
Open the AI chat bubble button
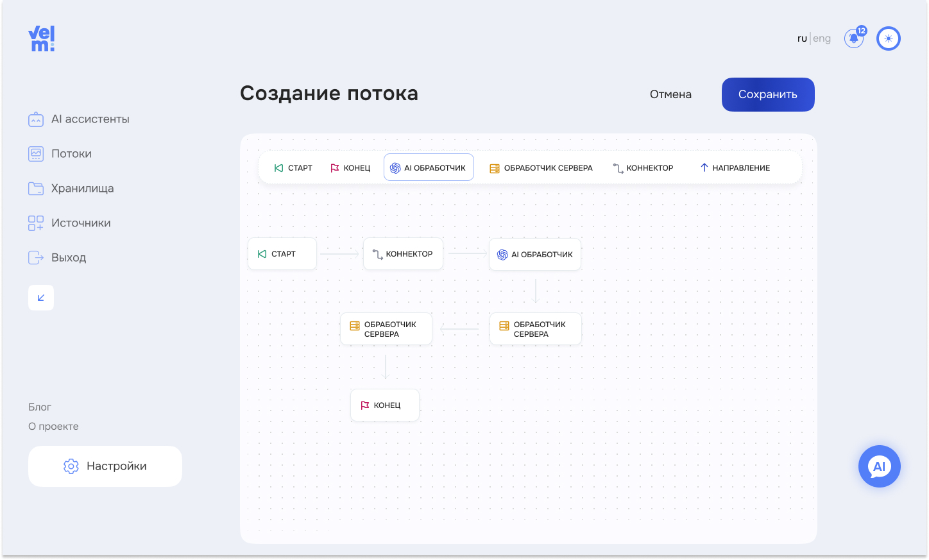pyautogui.click(x=879, y=466)
